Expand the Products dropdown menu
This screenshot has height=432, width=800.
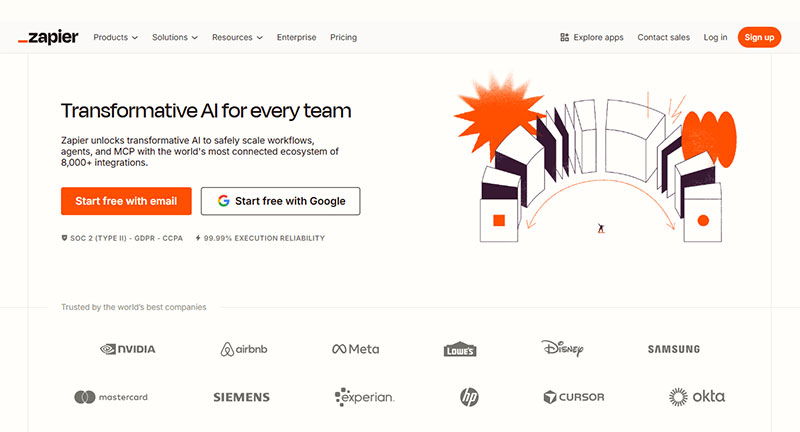pyautogui.click(x=115, y=37)
